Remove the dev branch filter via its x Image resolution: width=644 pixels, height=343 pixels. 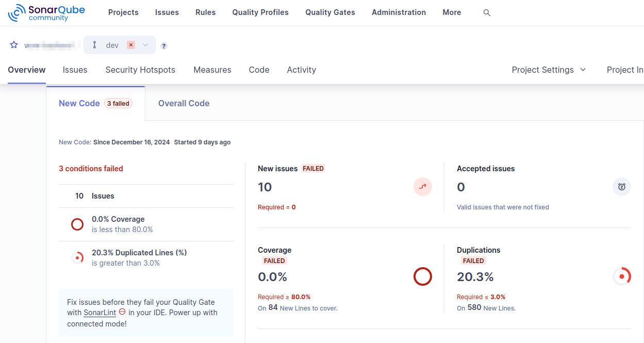pos(130,45)
